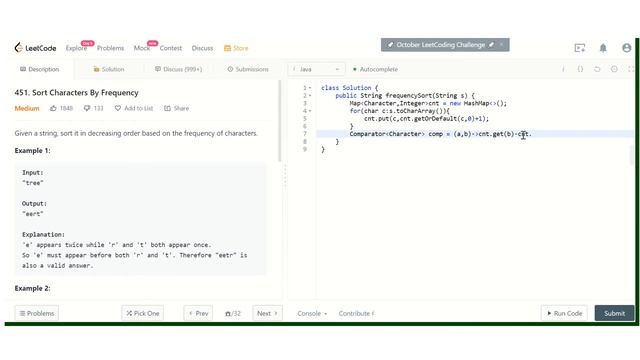Click Run Code
This screenshot has width=640, height=360.
coord(564,313)
